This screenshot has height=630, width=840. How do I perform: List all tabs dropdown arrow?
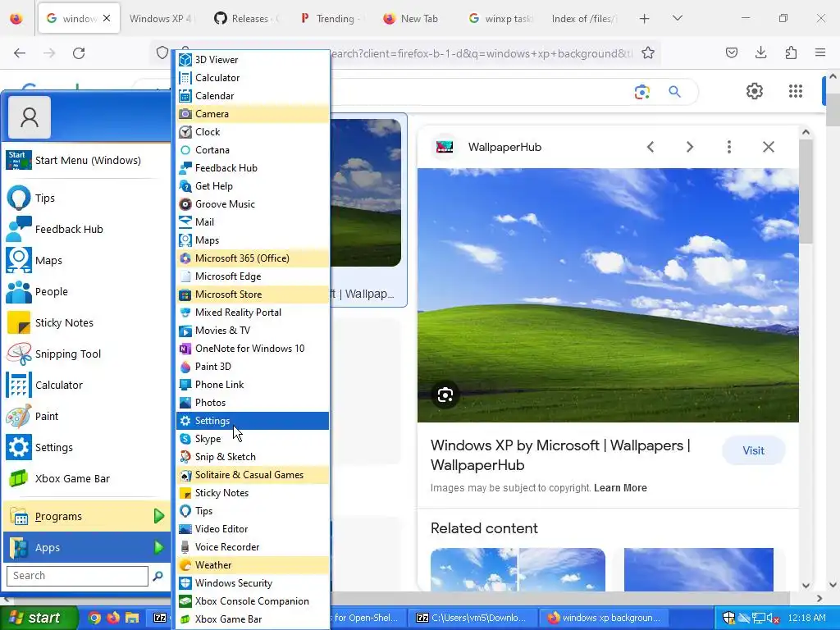tap(677, 18)
